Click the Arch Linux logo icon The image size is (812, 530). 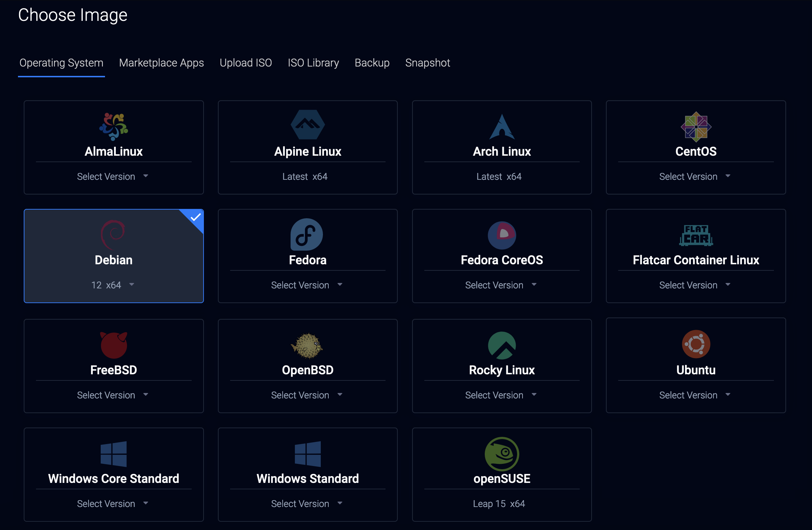(x=502, y=127)
